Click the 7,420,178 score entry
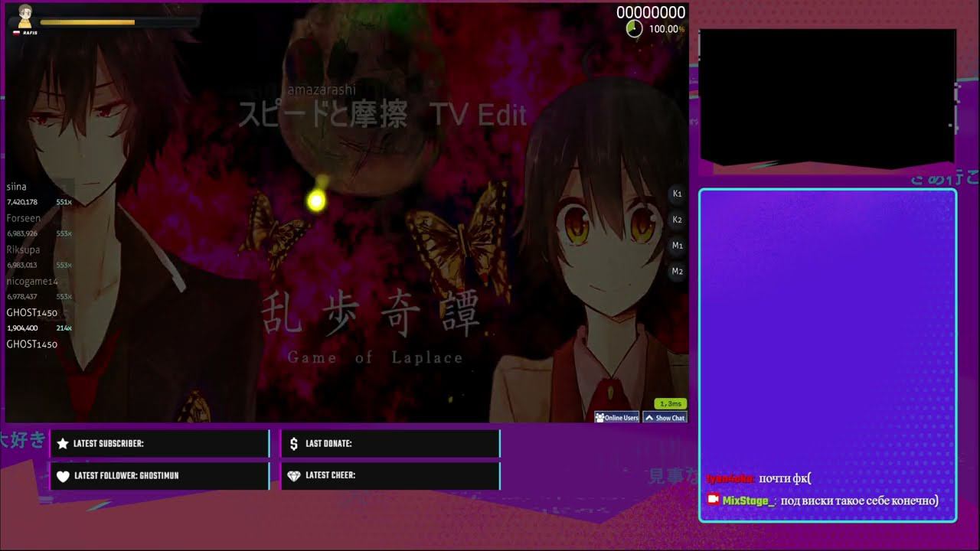 tap(22, 202)
